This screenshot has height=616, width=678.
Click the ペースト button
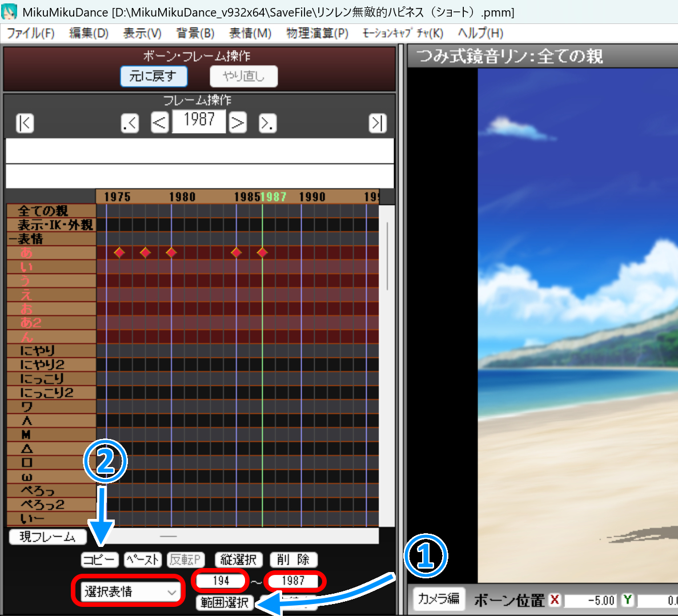coord(143,560)
